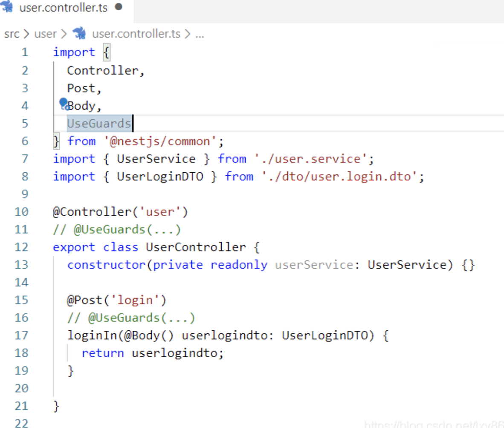Open the user.controller.ts breadcrumb item
The image size is (504, 428).
(x=136, y=34)
